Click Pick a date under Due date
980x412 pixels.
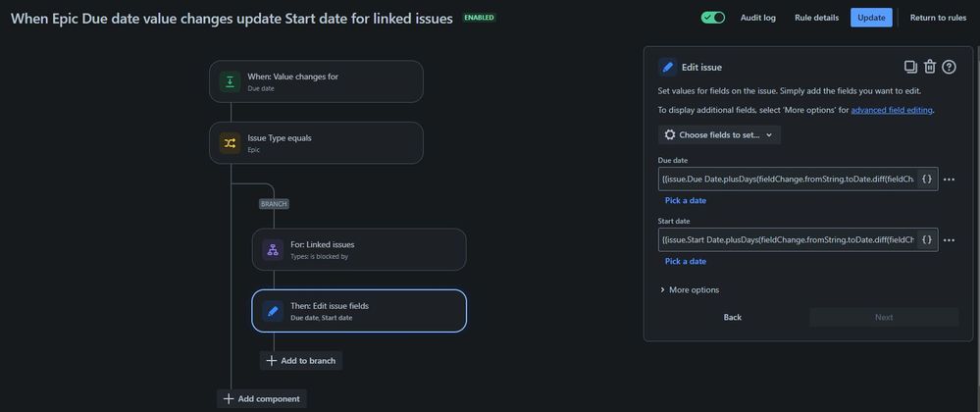coord(686,201)
